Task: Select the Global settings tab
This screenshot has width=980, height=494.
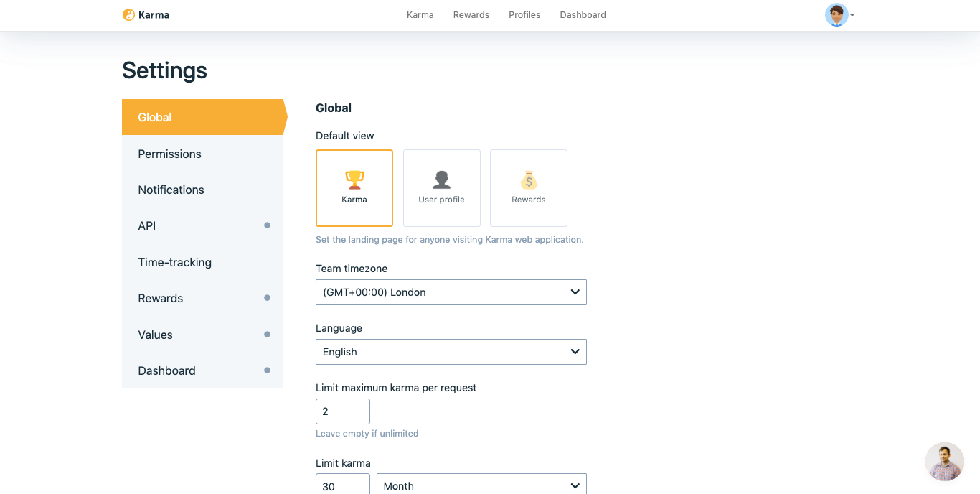Action: 204,117
